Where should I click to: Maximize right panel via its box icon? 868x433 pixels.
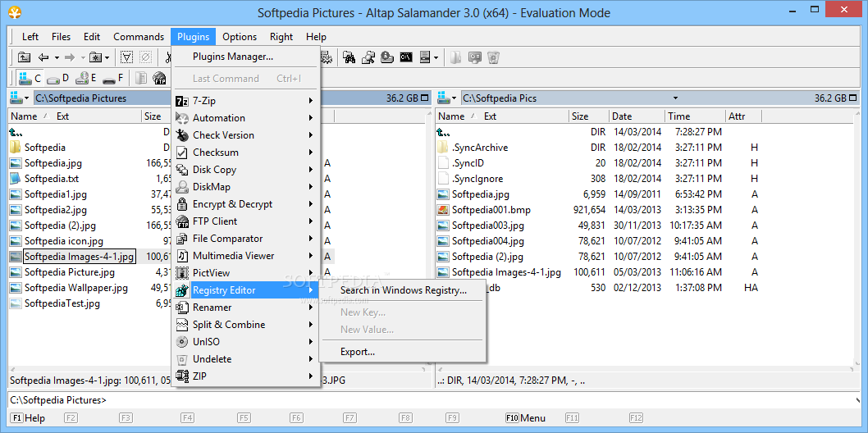click(x=852, y=98)
